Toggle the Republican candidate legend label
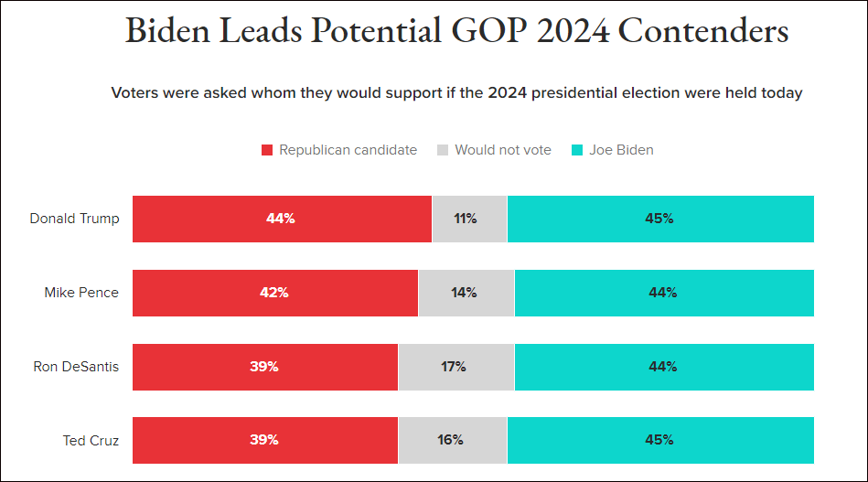This screenshot has width=868, height=482. pyautogui.click(x=348, y=150)
